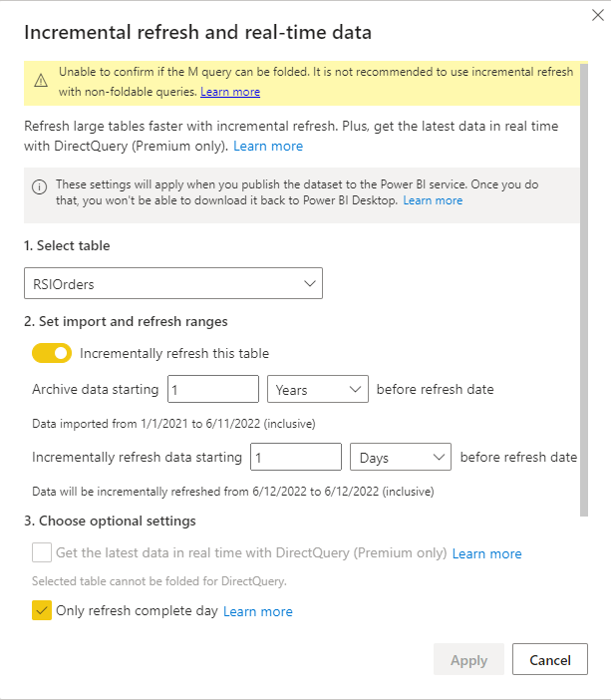Click the Archive data starting number field
This screenshot has width=611, height=700.
pos(213,389)
